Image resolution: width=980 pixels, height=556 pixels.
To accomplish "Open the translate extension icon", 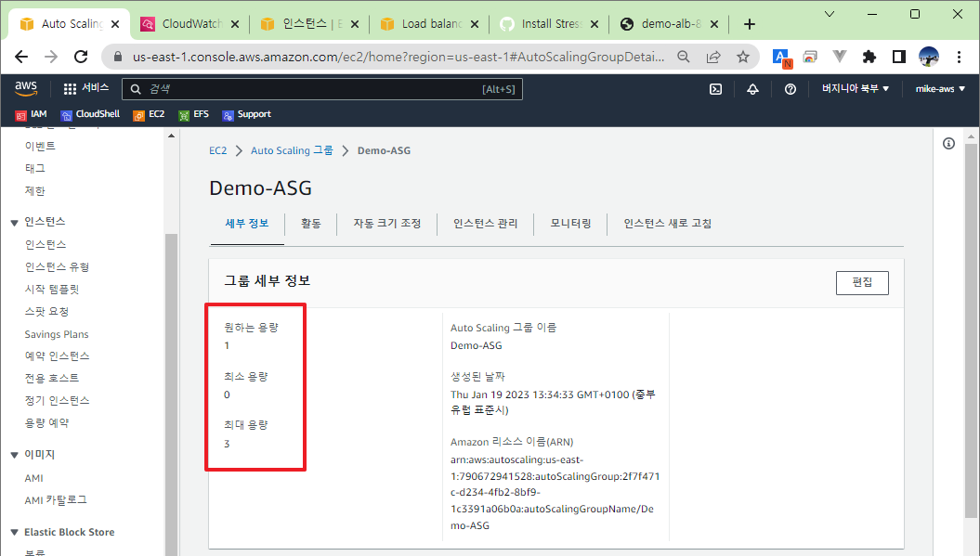I will pos(782,58).
